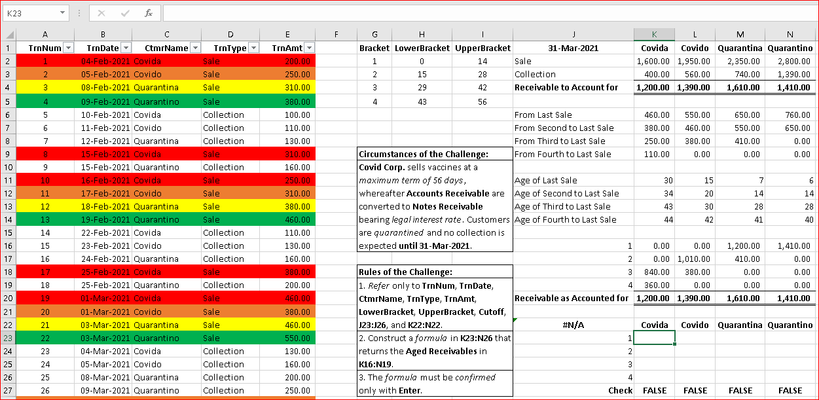Open the Name Box dropdown arrow
This screenshot has height=400, width=819.
pyautogui.click(x=63, y=13)
